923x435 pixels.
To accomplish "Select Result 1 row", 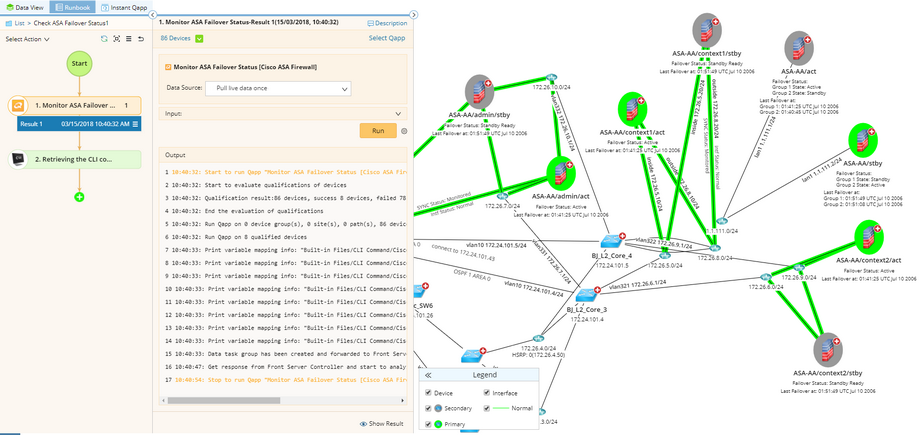I will (x=79, y=124).
